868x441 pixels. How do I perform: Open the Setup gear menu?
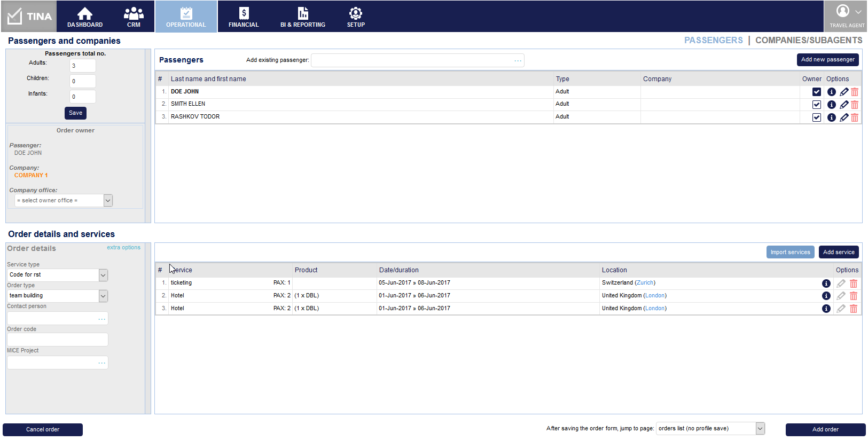pyautogui.click(x=356, y=17)
